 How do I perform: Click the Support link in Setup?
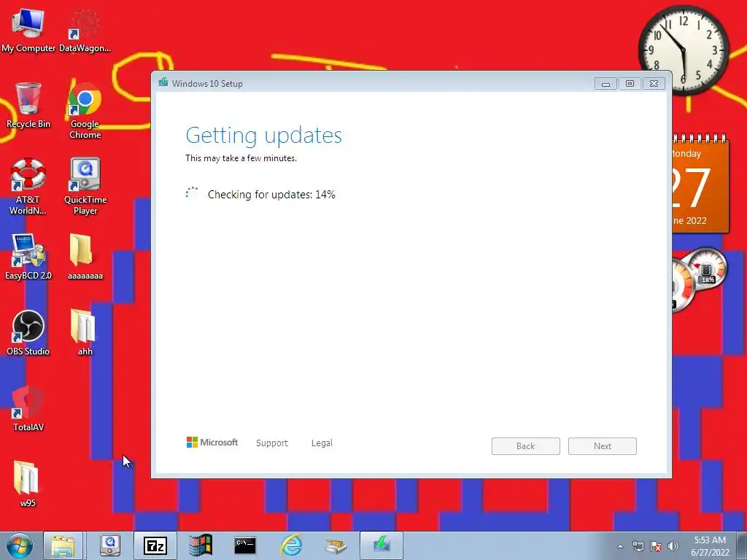272,443
